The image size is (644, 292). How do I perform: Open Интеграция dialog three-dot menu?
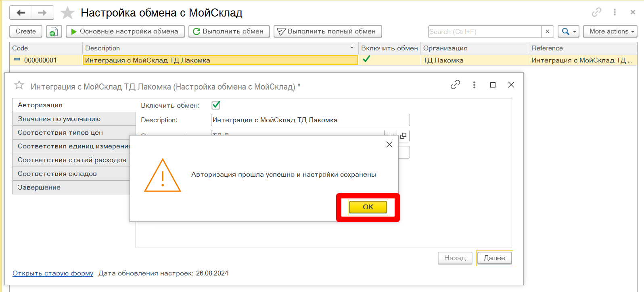474,85
